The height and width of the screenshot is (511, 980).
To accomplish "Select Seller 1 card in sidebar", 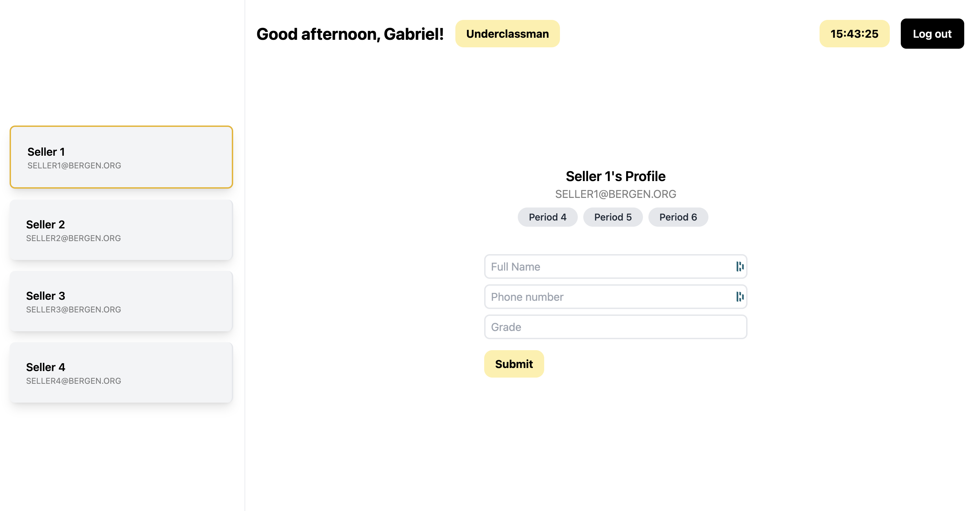I will (x=121, y=157).
